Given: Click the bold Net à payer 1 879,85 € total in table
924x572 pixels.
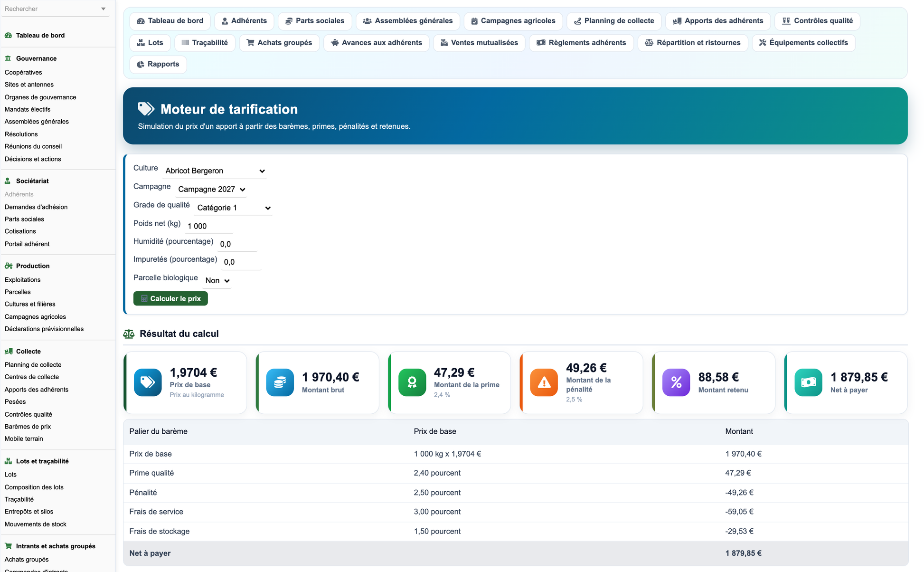Looking at the screenshot, I should click(x=743, y=553).
